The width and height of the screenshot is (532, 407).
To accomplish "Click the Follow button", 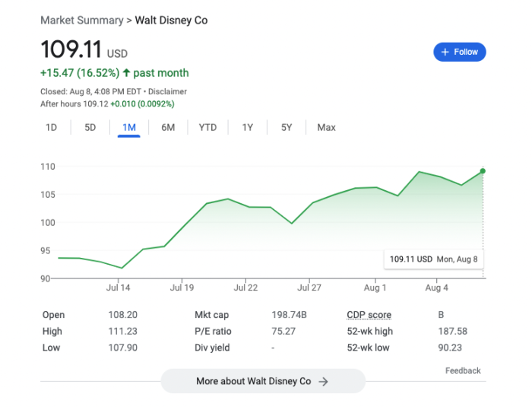I will (x=459, y=52).
